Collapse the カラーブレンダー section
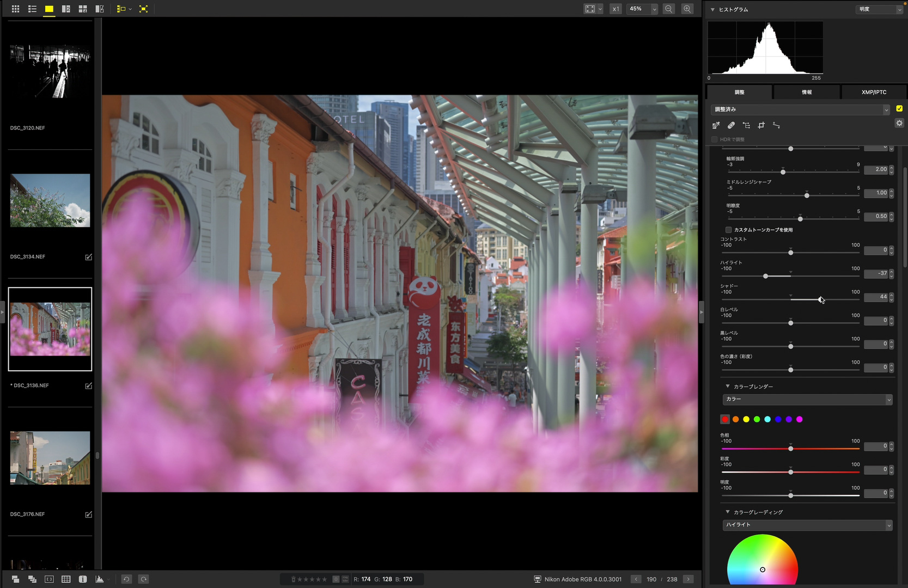Screen dimensions: 908x588 click(728, 386)
